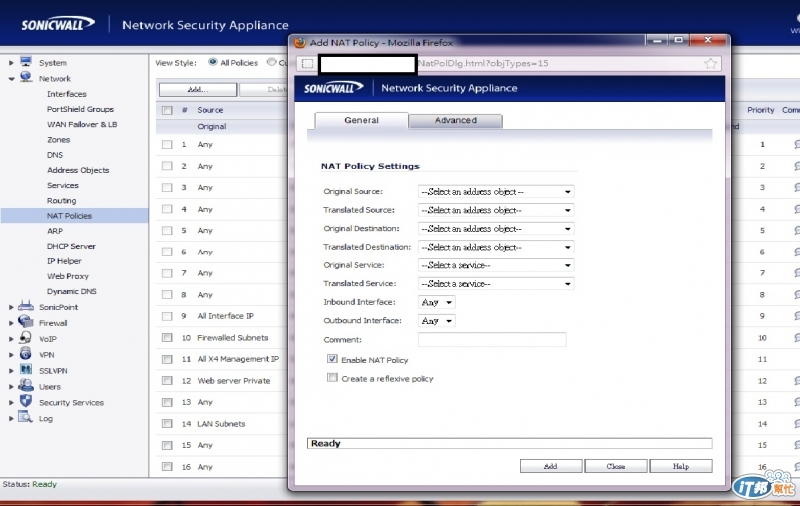Click the VPN icon in sidebar
This screenshot has width=800, height=506.
coord(26,353)
